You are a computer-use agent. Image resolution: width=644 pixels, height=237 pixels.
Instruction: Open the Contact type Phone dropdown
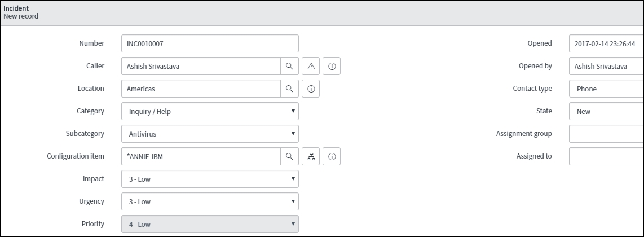tap(606, 89)
